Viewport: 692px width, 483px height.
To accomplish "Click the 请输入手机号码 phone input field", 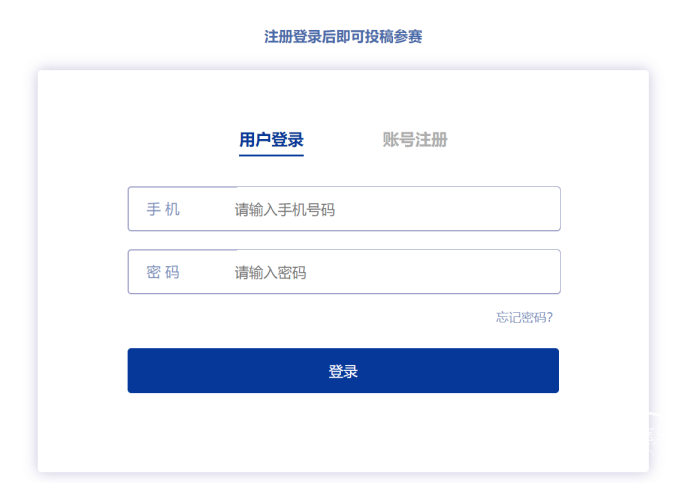I will tap(390, 210).
